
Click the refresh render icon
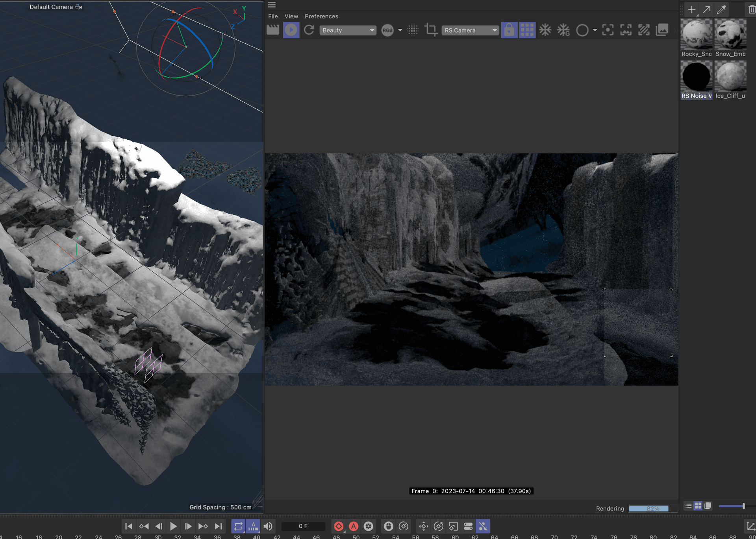(309, 30)
